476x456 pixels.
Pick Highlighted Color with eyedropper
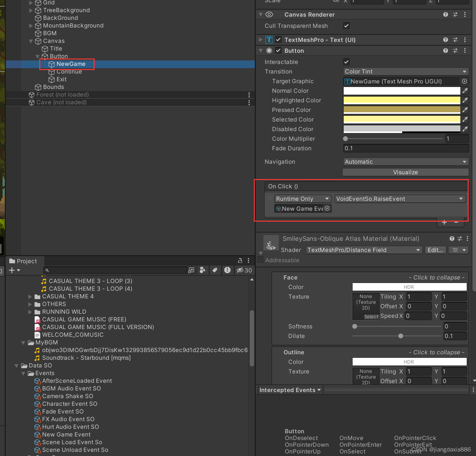pos(465,100)
